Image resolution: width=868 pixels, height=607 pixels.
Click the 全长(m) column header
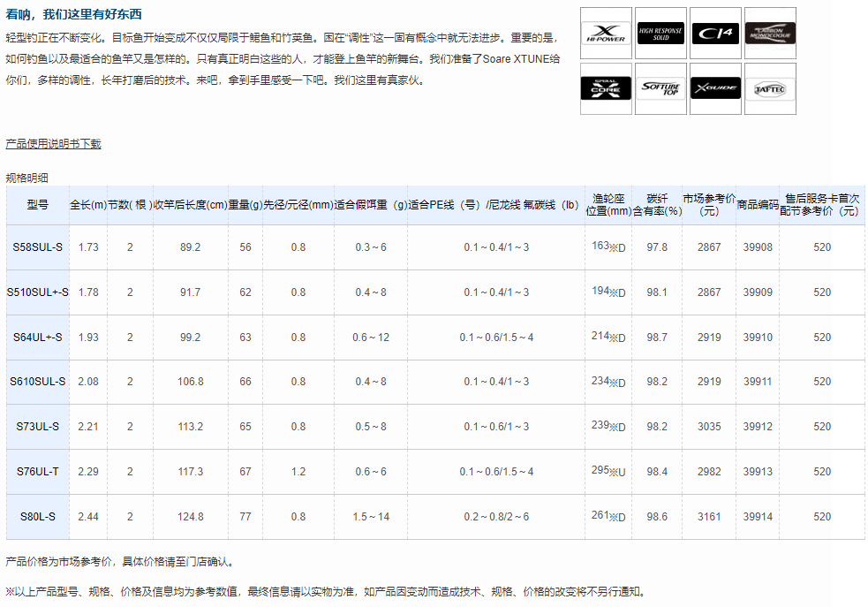tap(88, 205)
